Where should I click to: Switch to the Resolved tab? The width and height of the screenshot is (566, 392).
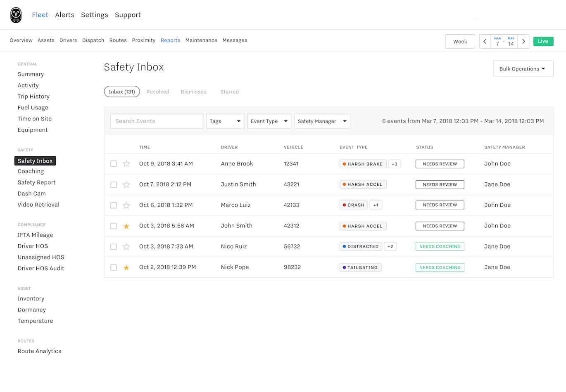coord(158,92)
